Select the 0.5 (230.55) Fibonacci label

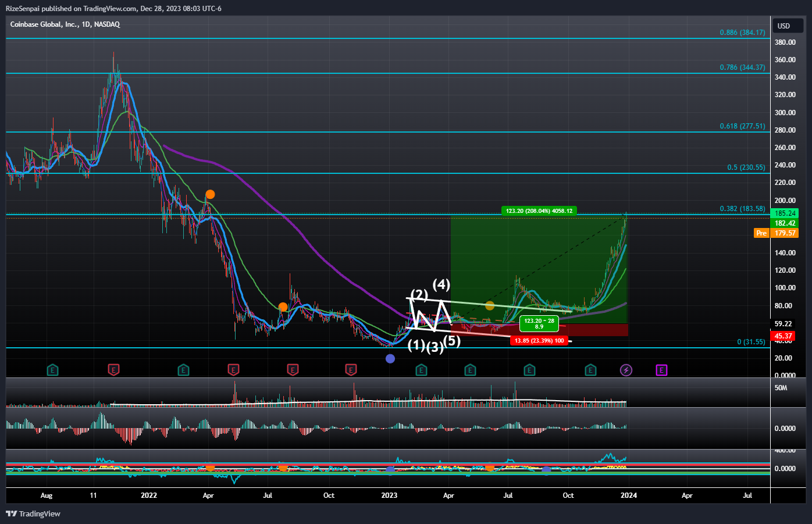[746, 167]
